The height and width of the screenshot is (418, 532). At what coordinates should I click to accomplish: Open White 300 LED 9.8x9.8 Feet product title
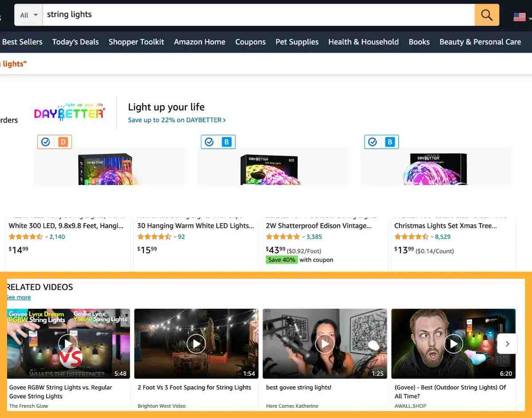tap(66, 225)
